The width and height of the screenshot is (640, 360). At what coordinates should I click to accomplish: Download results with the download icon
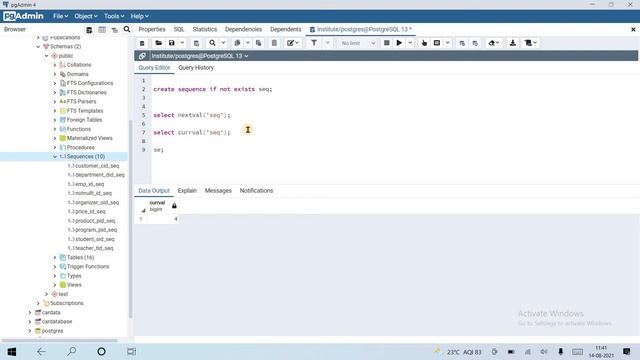[513, 43]
